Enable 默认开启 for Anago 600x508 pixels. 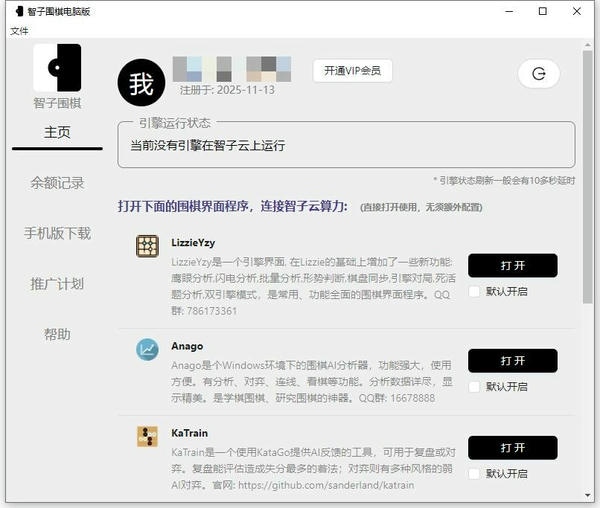[x=474, y=387]
